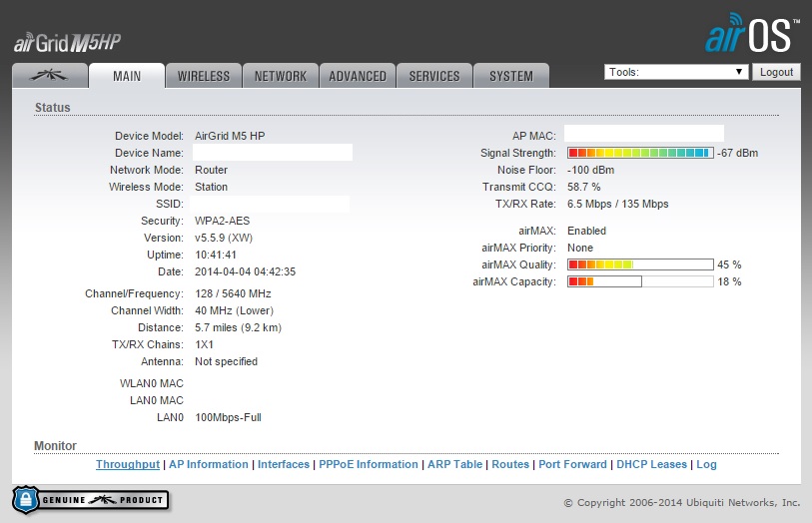Open the Routes link
Screen dimensions: 812x523
[x=510, y=464]
